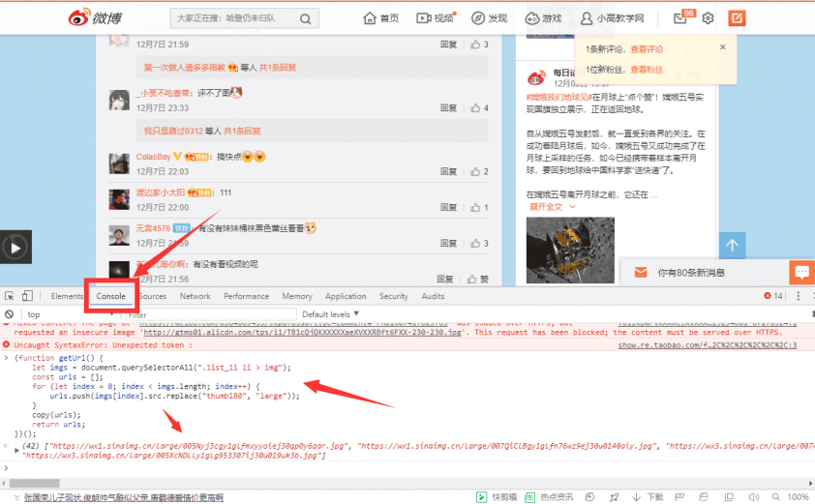Like the comment dated 12月7日 23:33
The height and width of the screenshot is (504, 815).
[479, 108]
